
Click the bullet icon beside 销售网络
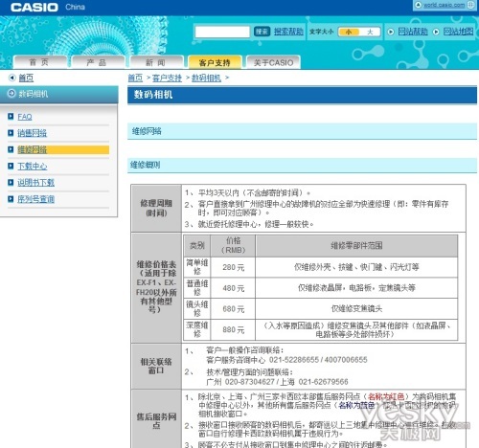[x=11, y=133]
